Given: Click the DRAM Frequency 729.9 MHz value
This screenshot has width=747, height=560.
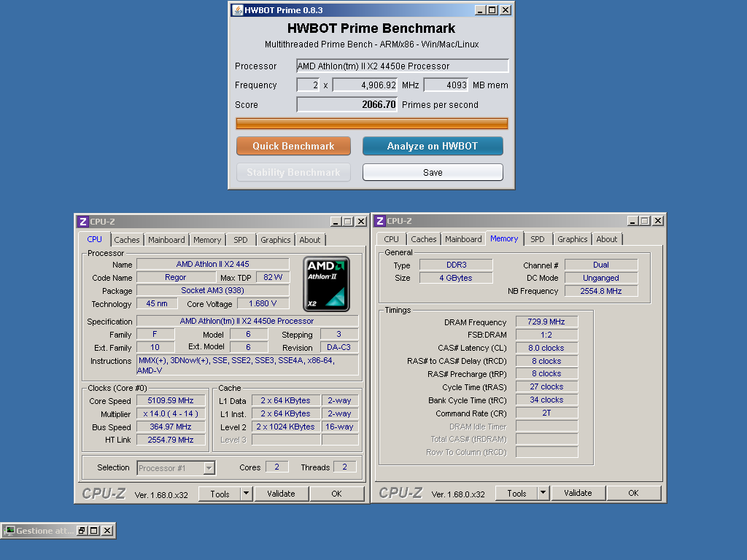Looking at the screenshot, I should [x=546, y=322].
